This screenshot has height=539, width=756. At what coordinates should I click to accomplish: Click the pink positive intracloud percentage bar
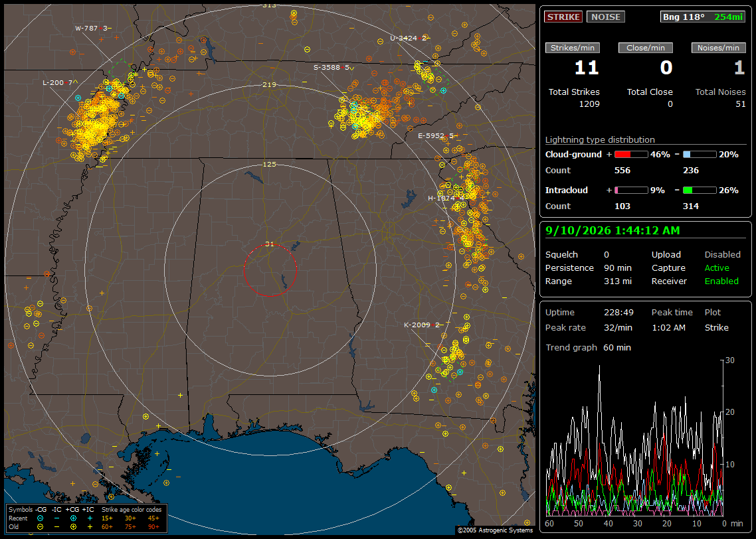631,191
